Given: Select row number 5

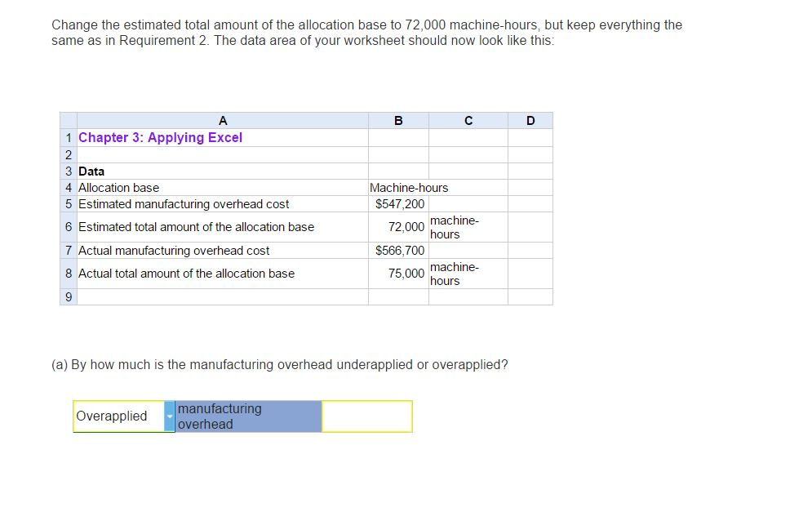Looking at the screenshot, I should 68,203.
